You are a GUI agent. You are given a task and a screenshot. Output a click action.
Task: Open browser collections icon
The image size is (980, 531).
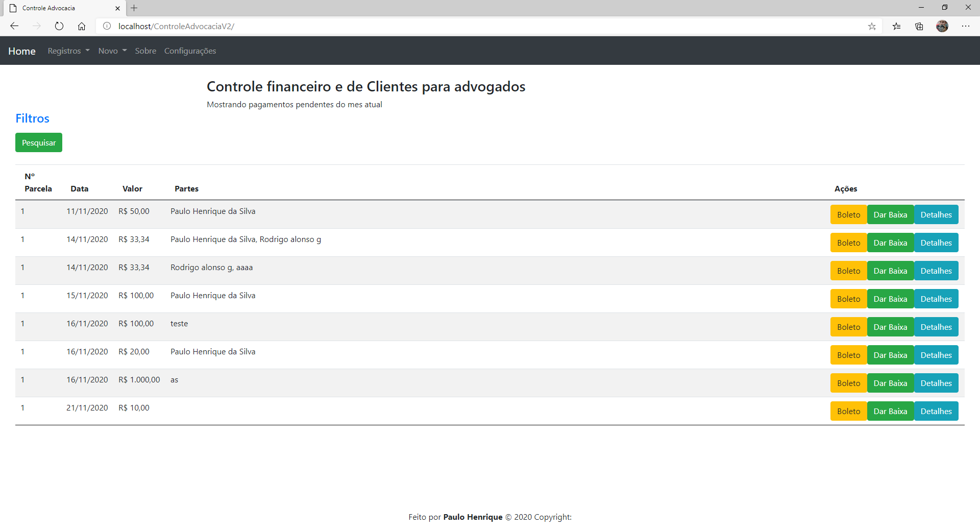coord(919,26)
